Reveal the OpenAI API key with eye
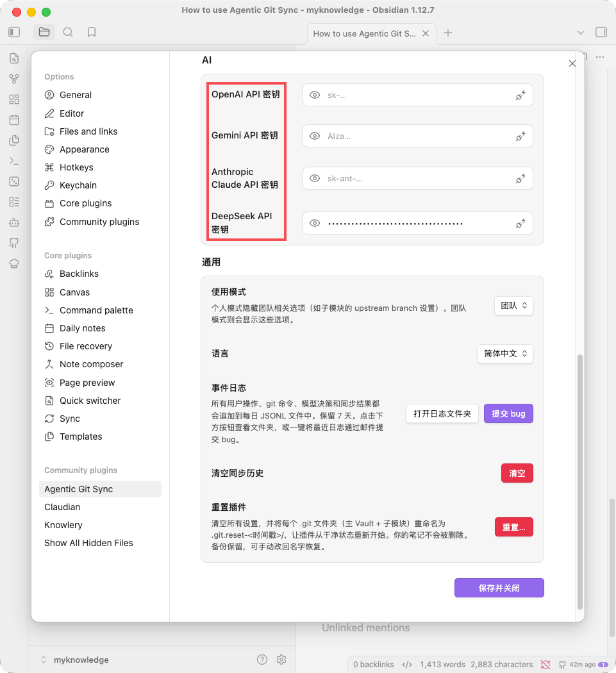 tap(315, 96)
